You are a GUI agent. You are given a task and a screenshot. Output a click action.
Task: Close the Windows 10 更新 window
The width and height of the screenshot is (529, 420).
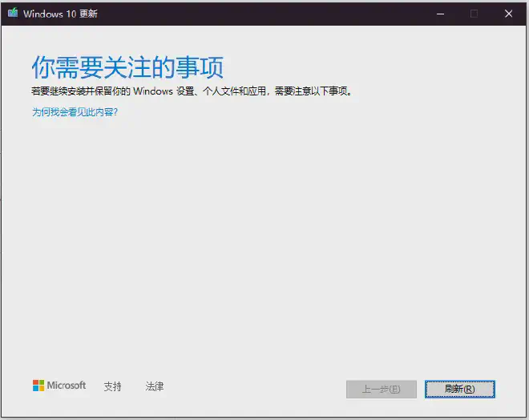pos(508,14)
